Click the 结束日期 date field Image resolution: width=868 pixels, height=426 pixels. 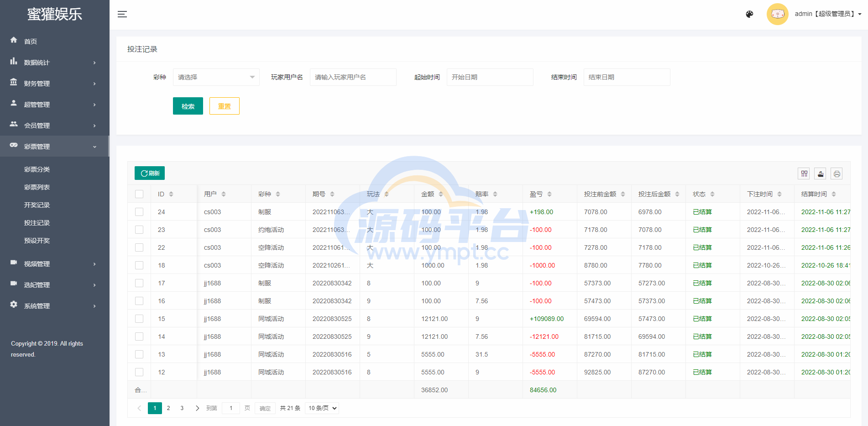pyautogui.click(x=627, y=77)
